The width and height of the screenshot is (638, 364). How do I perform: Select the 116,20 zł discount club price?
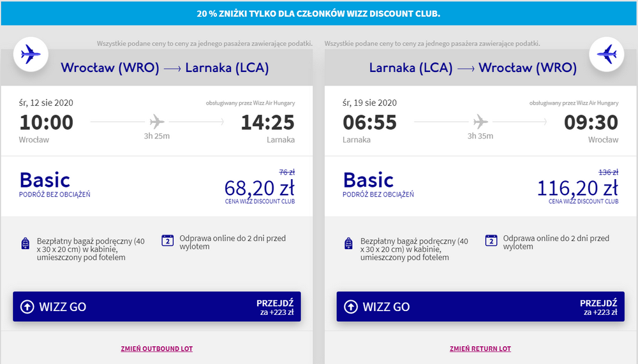pyautogui.click(x=578, y=188)
